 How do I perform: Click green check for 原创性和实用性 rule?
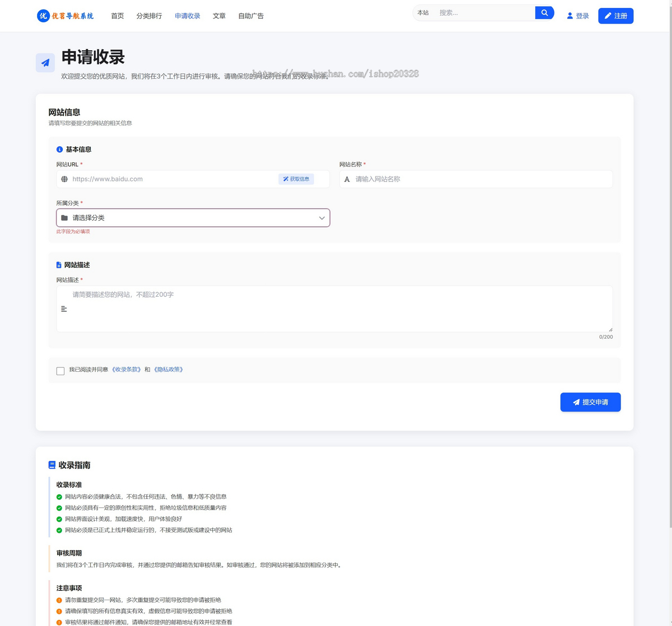tap(59, 508)
